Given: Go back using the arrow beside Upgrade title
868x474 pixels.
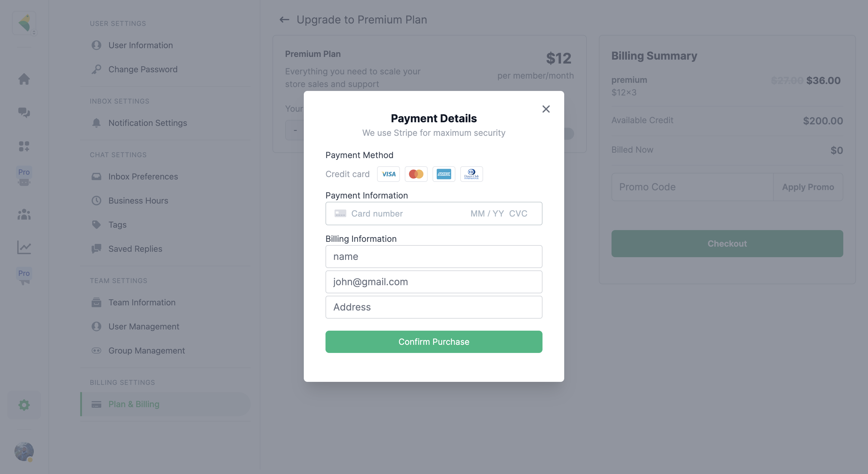Looking at the screenshot, I should pyautogui.click(x=285, y=20).
